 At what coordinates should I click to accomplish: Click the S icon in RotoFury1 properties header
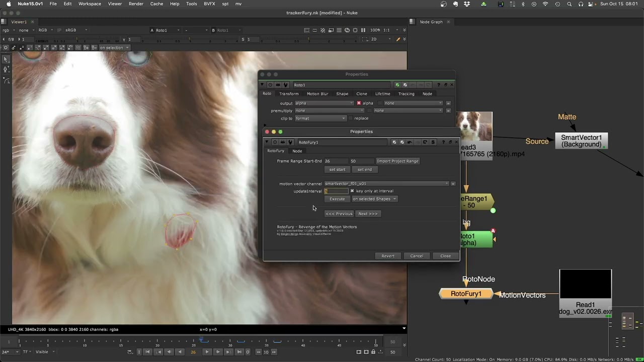[x=433, y=142]
